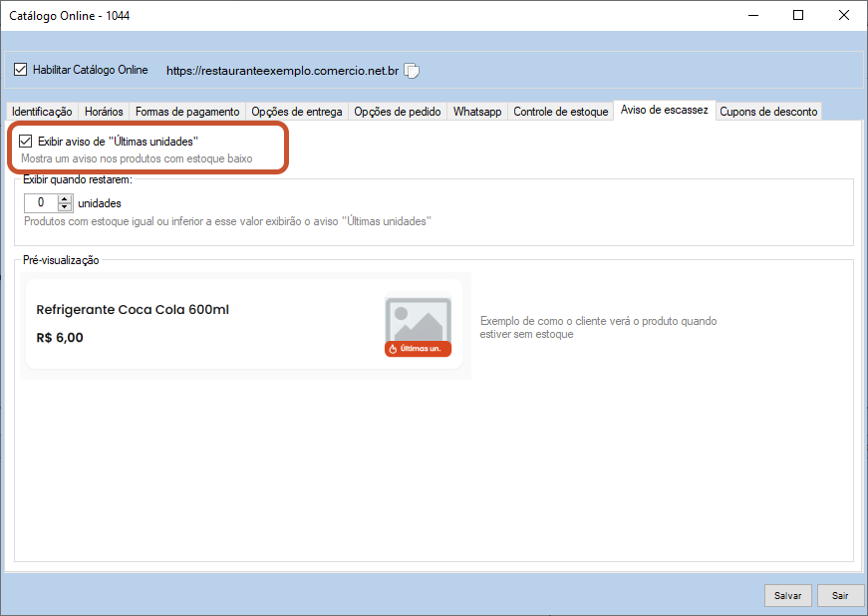
Task: Click the "Últimas un." badge in the preview
Action: (418, 349)
